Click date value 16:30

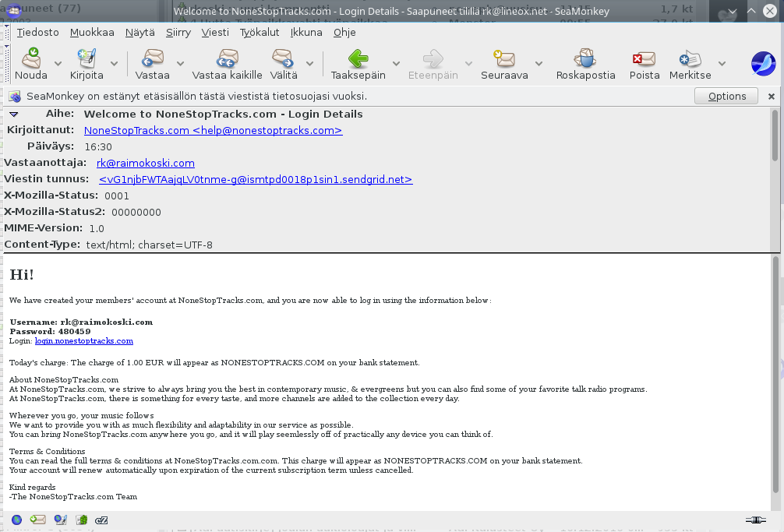click(x=98, y=147)
